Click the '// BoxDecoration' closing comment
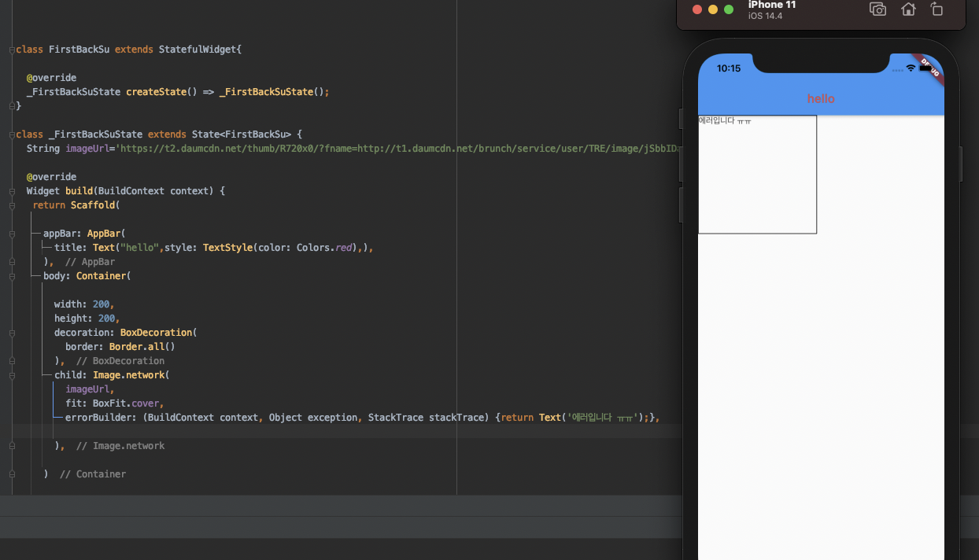The image size is (979, 560). (x=120, y=361)
